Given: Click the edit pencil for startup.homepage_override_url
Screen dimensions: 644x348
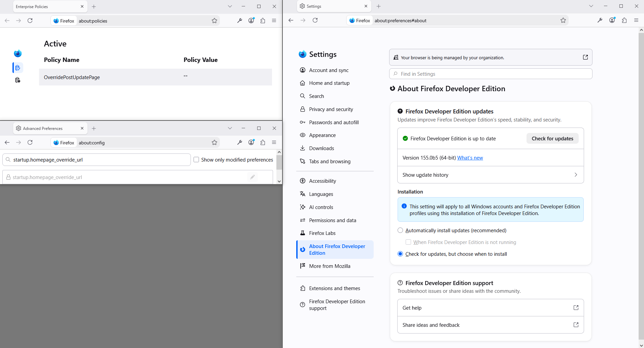Looking at the screenshot, I should [252, 177].
